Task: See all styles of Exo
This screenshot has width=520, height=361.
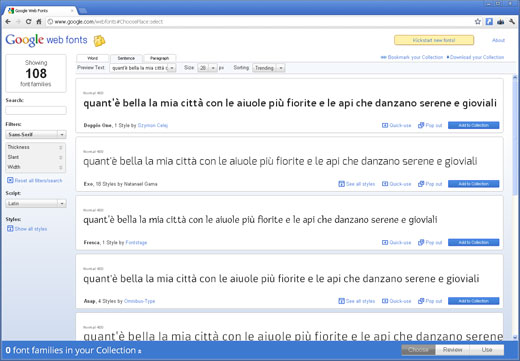Action: (357, 184)
